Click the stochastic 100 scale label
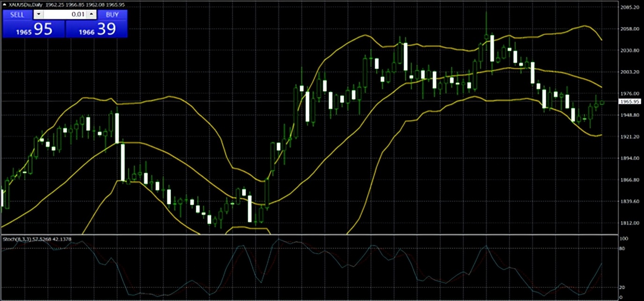 pyautogui.click(x=622, y=239)
